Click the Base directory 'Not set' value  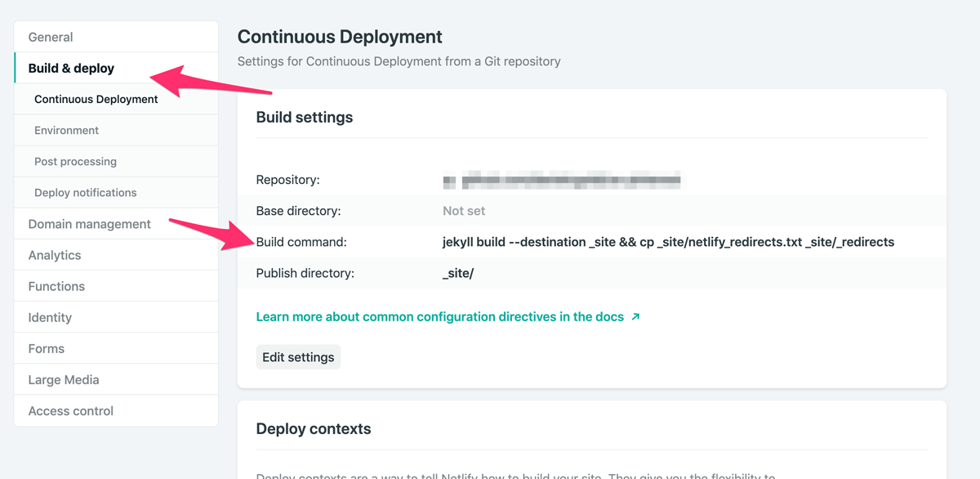tap(464, 211)
